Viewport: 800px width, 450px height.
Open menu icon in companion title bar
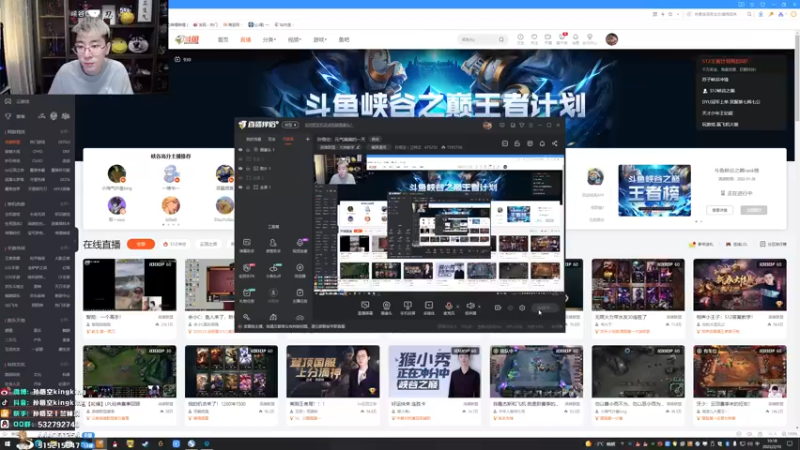click(x=531, y=125)
